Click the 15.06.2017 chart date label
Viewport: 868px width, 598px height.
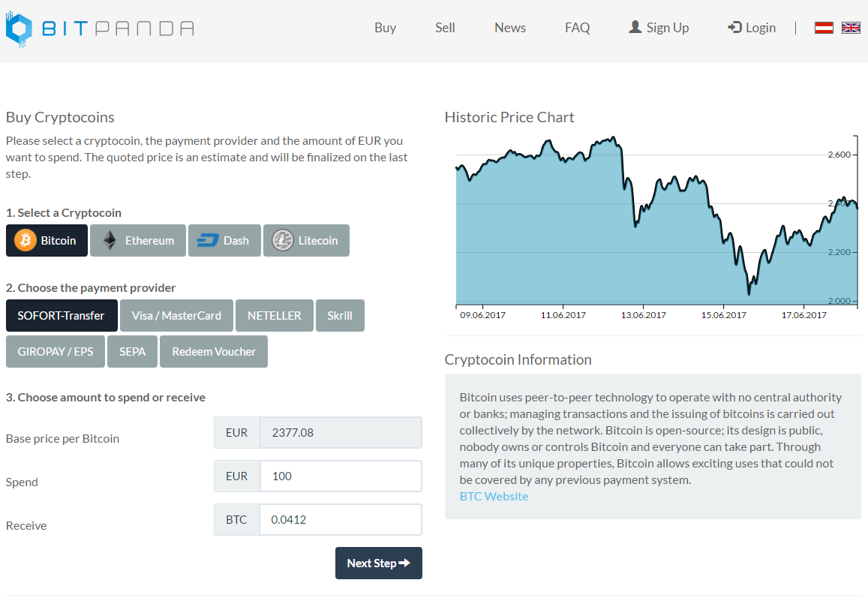tap(723, 315)
